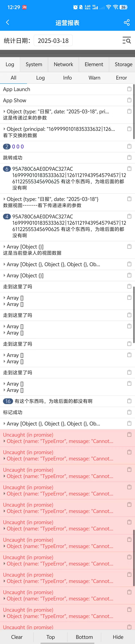Filter logs by Error level
135x644 pixels.
pos(121,78)
